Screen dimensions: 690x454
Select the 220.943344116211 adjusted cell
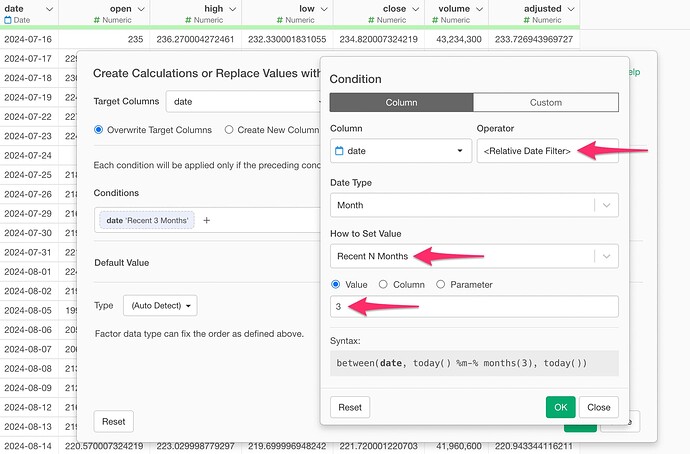click(x=534, y=446)
